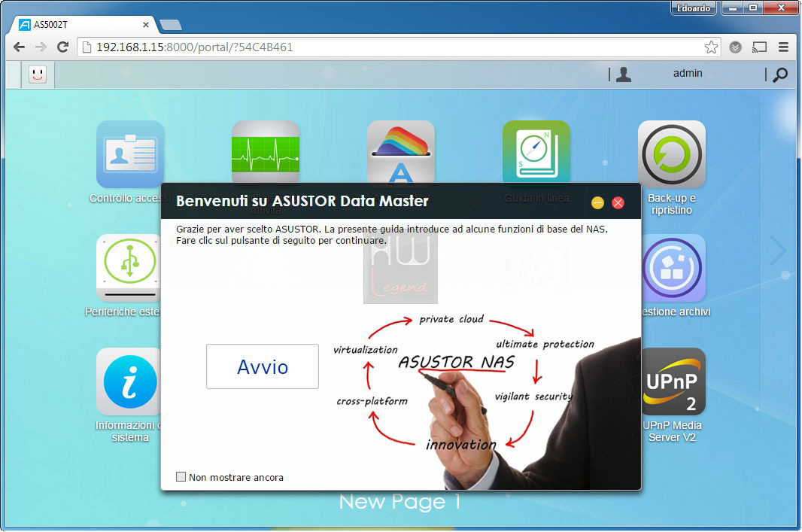
Task: Open the Informazioni di sistema icon
Action: [x=129, y=382]
